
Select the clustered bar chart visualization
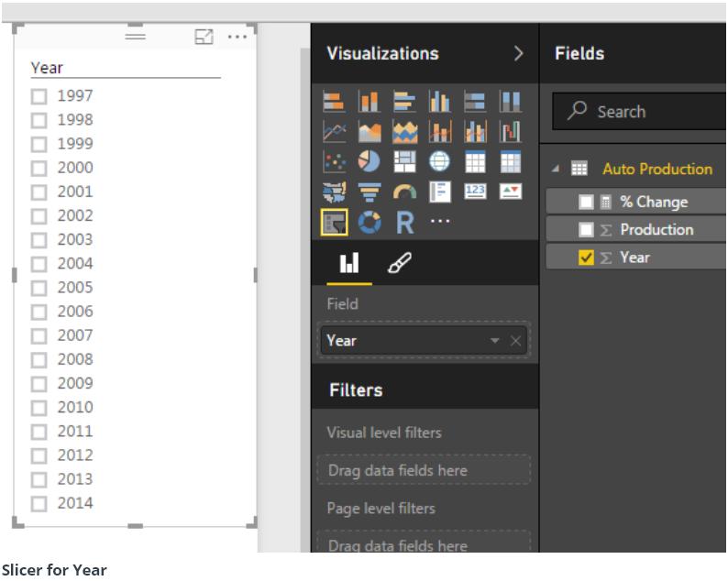(x=404, y=102)
